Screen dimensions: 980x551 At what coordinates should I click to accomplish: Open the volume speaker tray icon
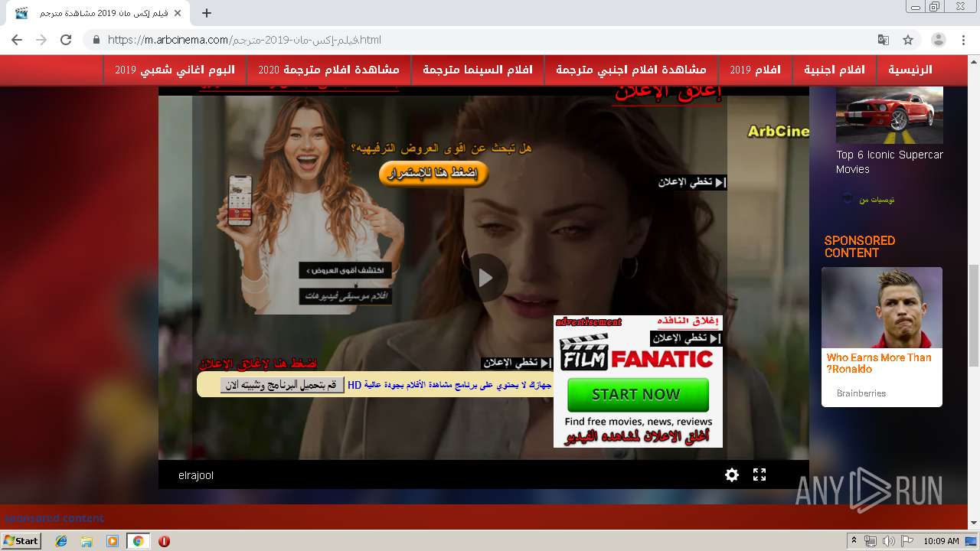coord(888,541)
